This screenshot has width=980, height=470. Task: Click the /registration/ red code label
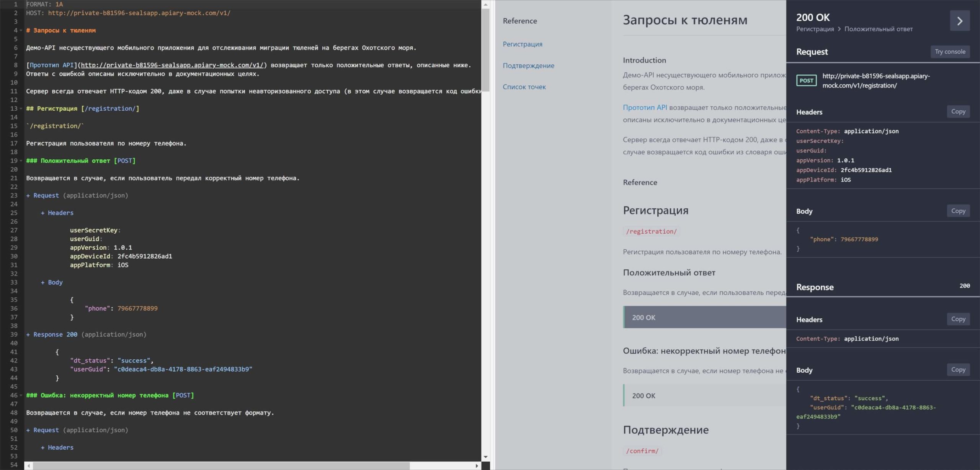click(x=651, y=231)
